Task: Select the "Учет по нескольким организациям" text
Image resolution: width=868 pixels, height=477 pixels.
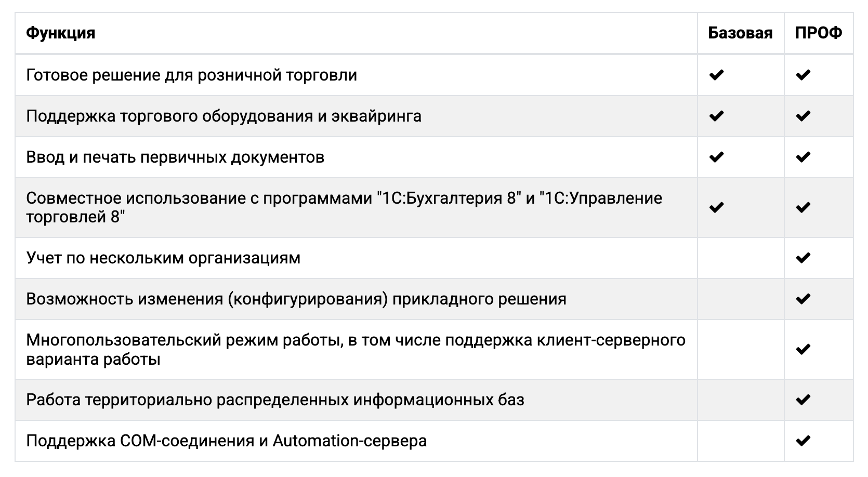Action: pyautogui.click(x=163, y=258)
